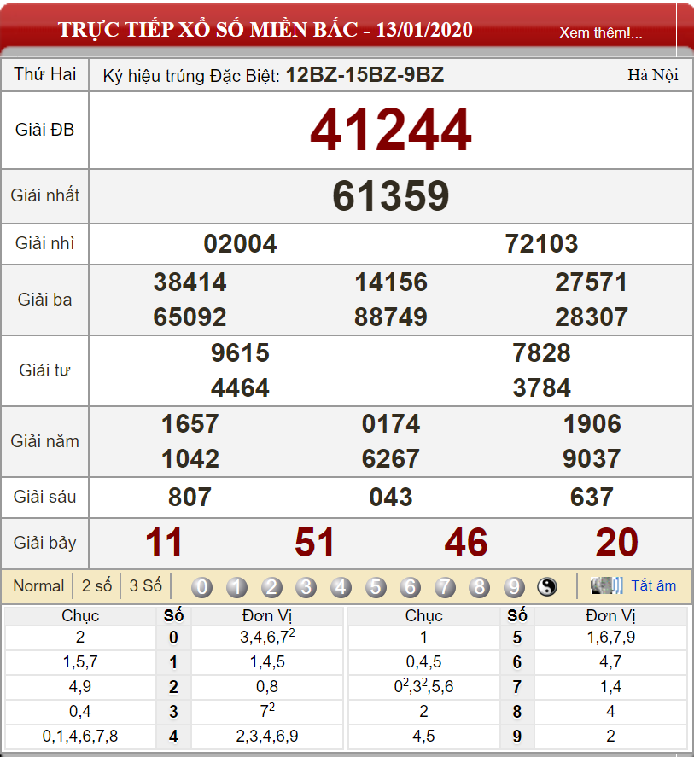Click the special code 12BZ-15BZ-9BZ
Image resolution: width=700 pixels, height=757 pixels.
(x=365, y=75)
